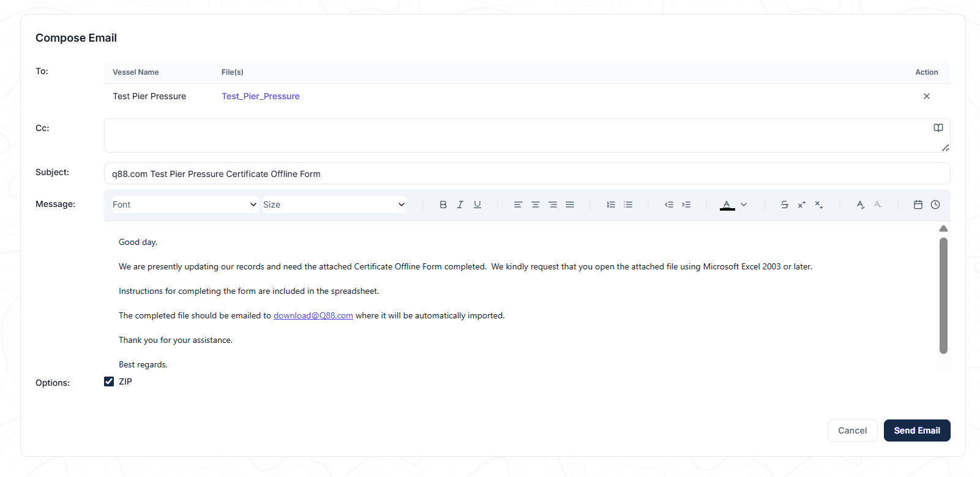Click 'Thank you for your assistance.' line
Image resolution: width=980 pixels, height=477 pixels.
(x=176, y=340)
